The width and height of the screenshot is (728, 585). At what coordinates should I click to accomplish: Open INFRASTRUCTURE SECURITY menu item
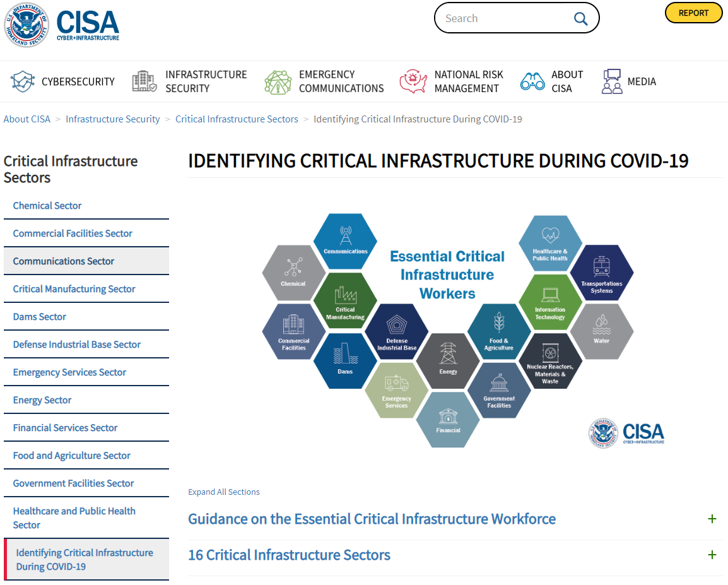(206, 81)
